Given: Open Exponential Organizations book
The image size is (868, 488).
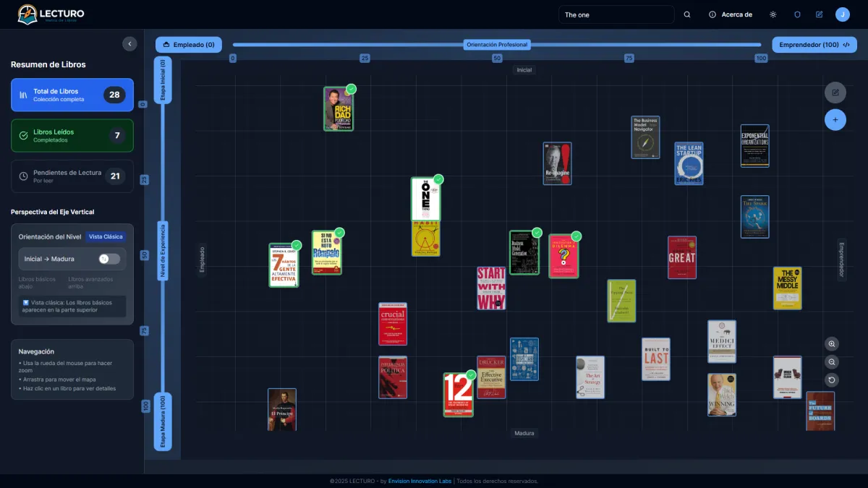Looking at the screenshot, I should coord(754,146).
